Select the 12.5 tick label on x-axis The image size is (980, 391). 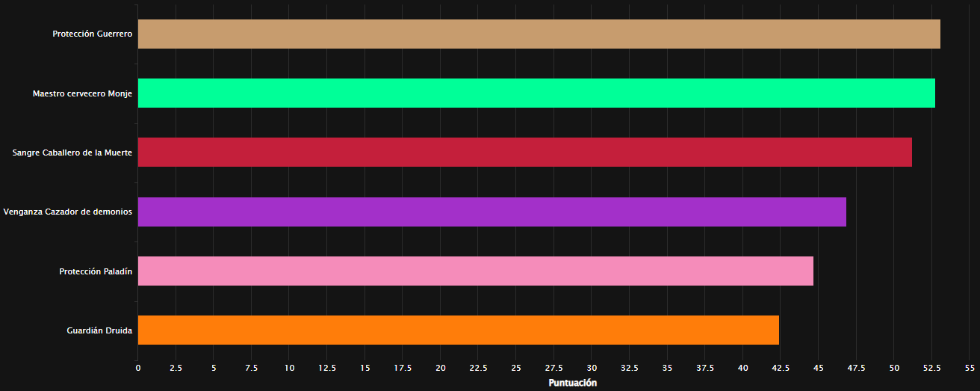click(x=327, y=368)
